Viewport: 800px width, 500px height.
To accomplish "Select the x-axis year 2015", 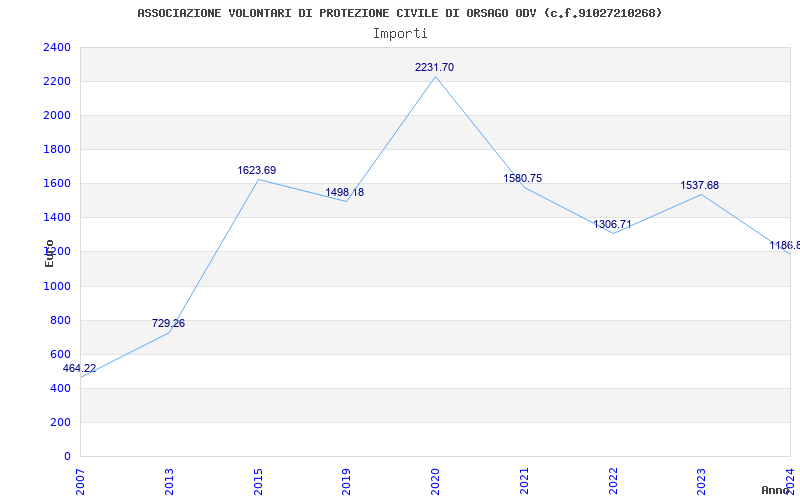I will tap(258, 481).
